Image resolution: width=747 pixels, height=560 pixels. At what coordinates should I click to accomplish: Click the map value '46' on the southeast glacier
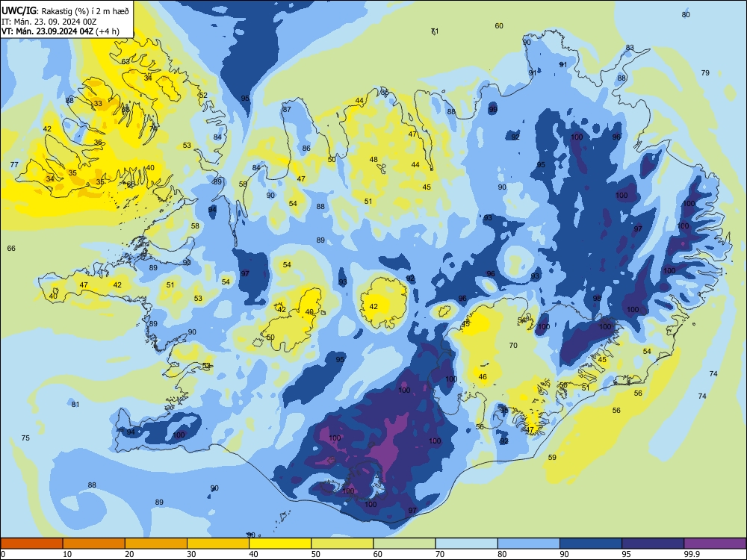[x=483, y=376]
